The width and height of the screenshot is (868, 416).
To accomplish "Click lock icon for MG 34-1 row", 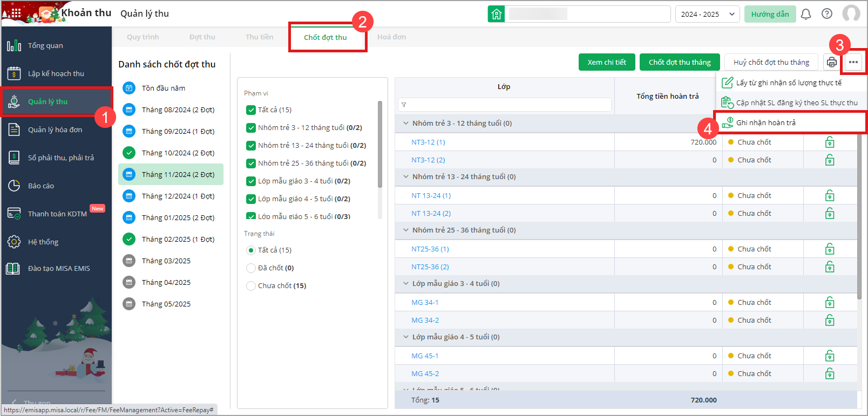I will click(830, 302).
